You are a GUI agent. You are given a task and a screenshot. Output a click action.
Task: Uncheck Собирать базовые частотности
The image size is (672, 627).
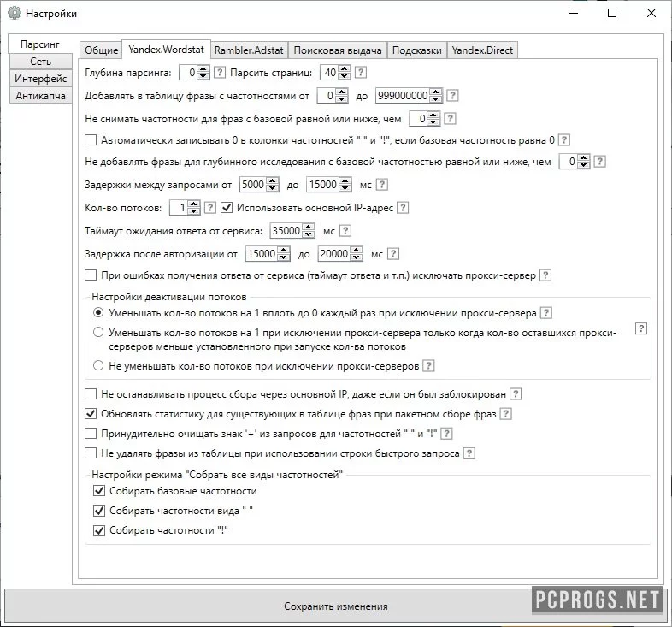point(99,490)
